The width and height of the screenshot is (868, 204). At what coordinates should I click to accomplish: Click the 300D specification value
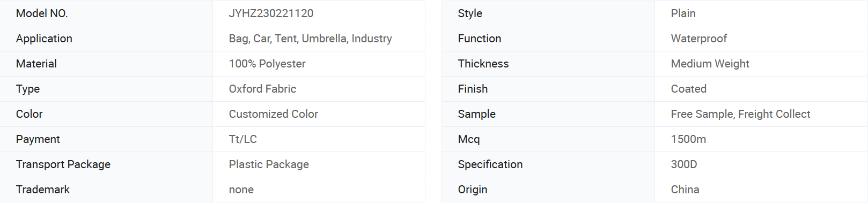(684, 164)
